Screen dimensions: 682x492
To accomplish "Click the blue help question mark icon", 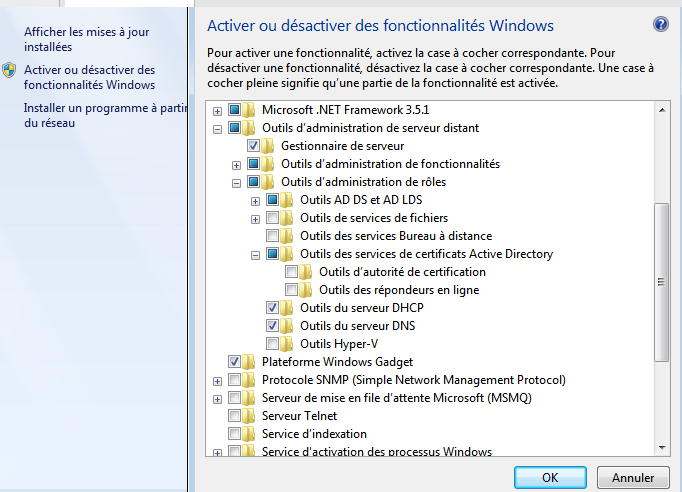I will [660, 24].
